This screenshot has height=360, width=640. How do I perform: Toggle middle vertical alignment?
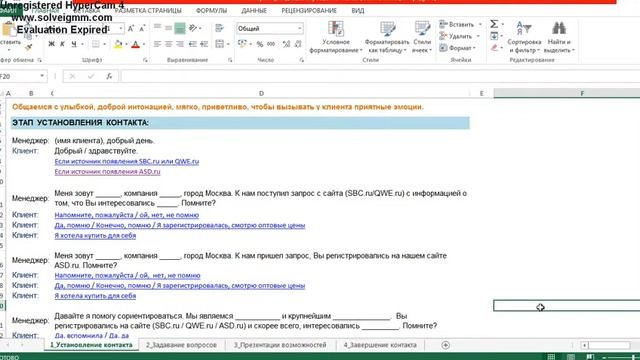(169, 28)
